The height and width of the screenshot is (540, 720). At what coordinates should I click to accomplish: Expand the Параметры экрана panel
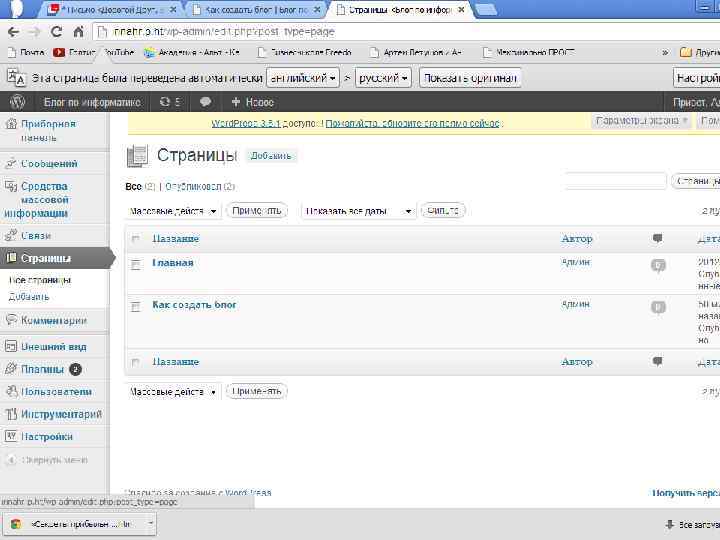pyautogui.click(x=641, y=121)
